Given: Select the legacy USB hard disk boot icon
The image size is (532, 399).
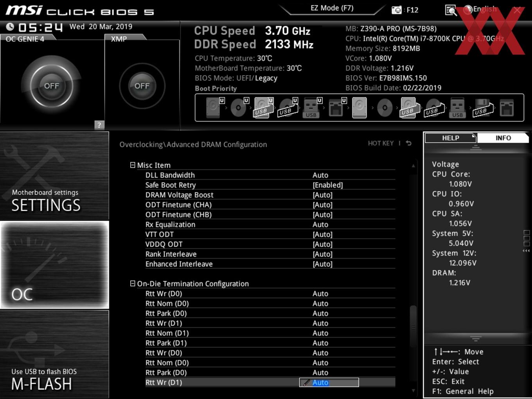Looking at the screenshot, I should (409, 108).
